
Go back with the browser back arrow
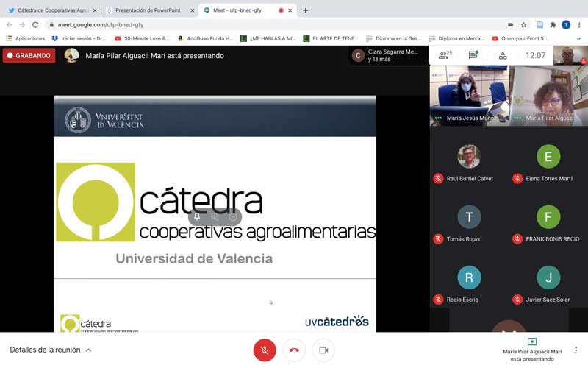(9, 25)
